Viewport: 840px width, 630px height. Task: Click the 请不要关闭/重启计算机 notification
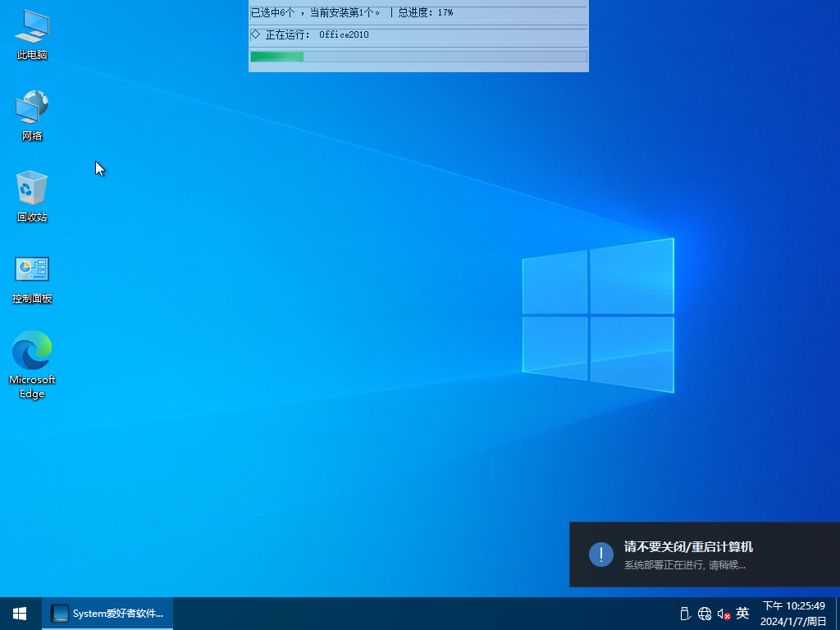point(705,555)
